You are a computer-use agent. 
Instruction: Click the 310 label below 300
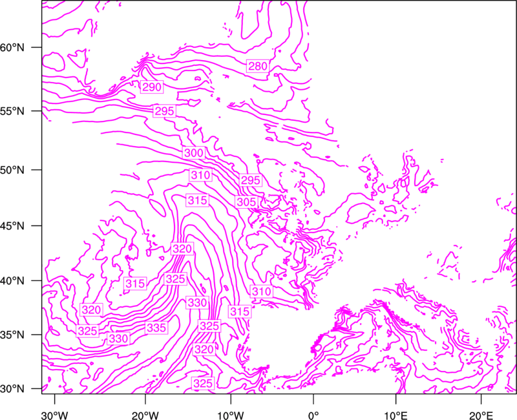point(200,175)
